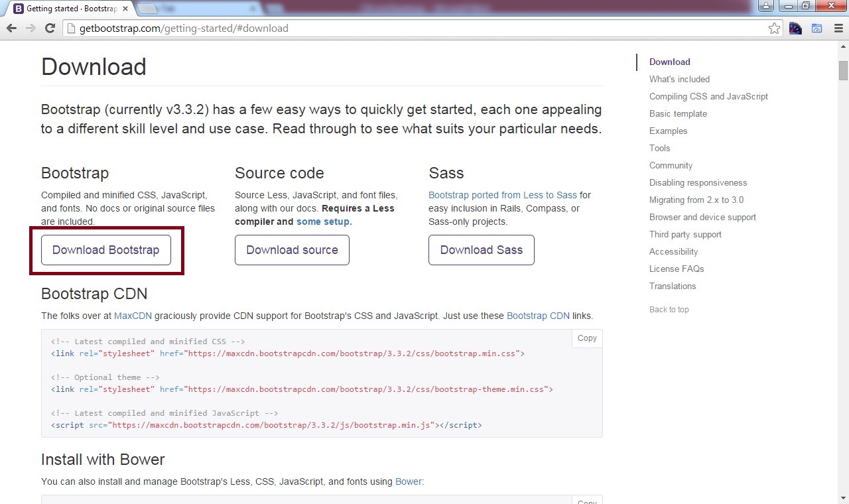849x504 pixels.
Task: Click the 'Install with Bower' heading
Action: [103, 460]
